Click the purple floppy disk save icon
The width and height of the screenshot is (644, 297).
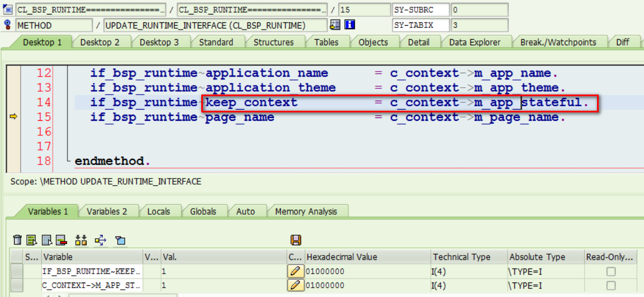pyautogui.click(x=295, y=241)
